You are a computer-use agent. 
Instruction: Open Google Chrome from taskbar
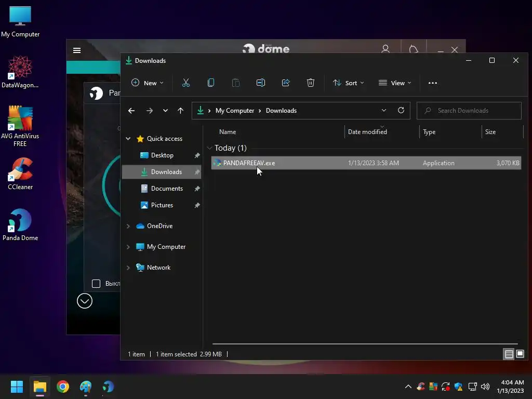(63, 387)
